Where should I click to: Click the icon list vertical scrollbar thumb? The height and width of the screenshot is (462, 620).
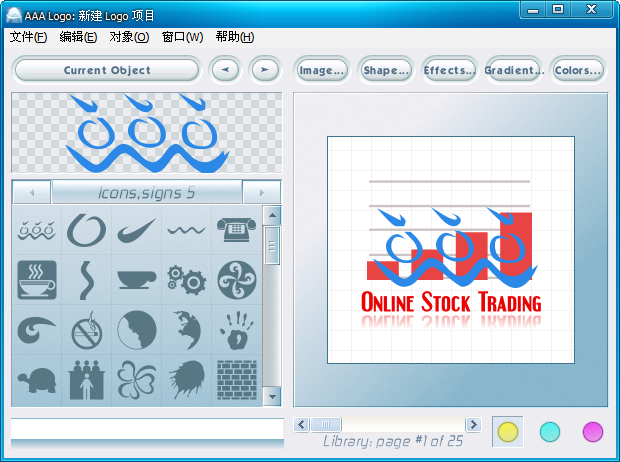[272, 246]
